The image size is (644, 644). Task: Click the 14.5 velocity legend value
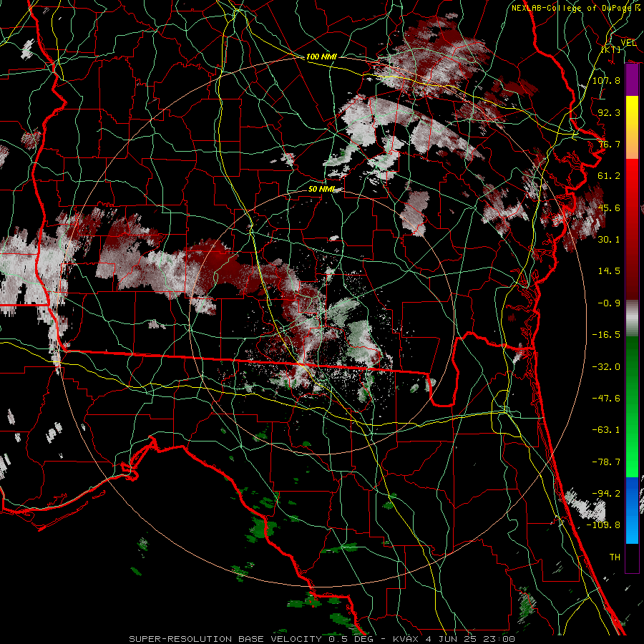(609, 271)
